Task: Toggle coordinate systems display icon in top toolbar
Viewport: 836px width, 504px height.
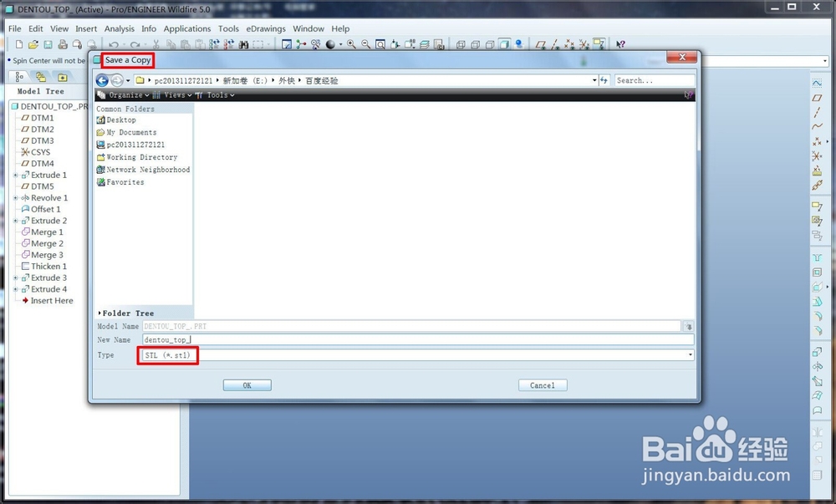Action: [584, 44]
